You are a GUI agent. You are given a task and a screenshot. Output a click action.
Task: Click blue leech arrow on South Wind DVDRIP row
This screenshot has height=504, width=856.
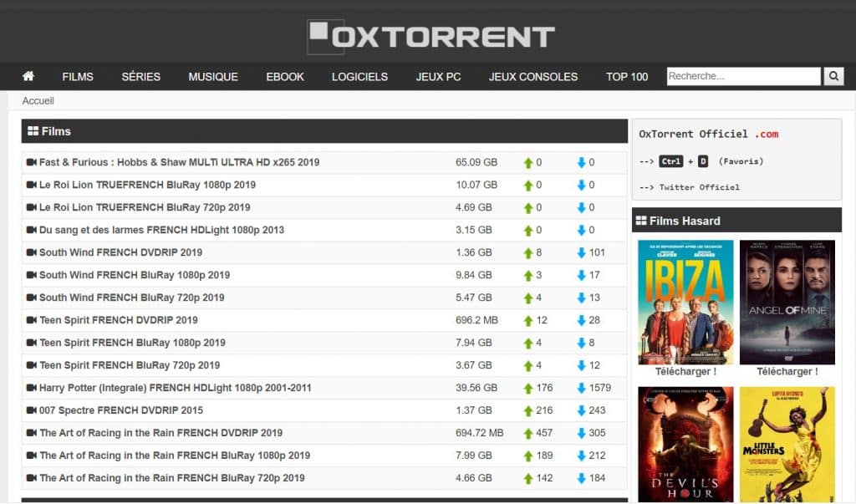pyautogui.click(x=582, y=252)
